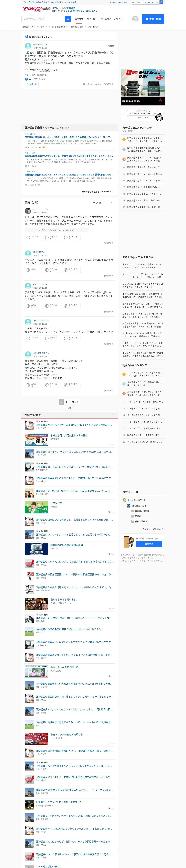Open 建設現場向けの最新資材が出展 ad link

pos(66,545)
